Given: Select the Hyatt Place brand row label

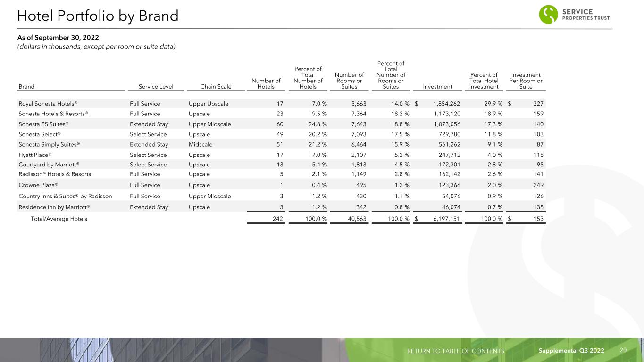Looking at the screenshot, I should [35, 155].
